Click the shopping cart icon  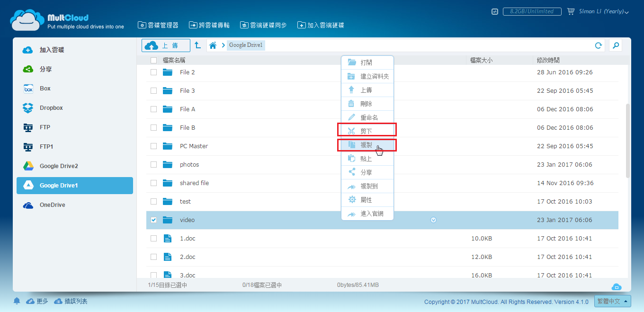point(571,11)
